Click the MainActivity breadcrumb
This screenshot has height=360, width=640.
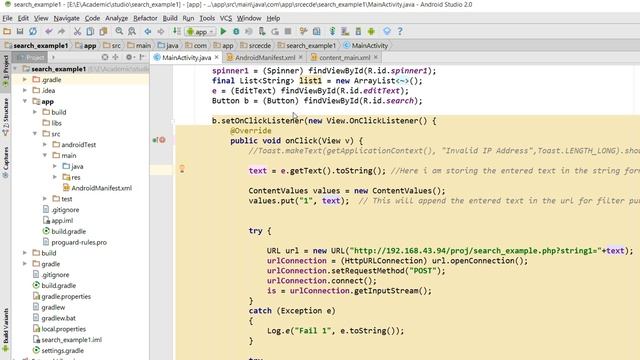coord(366,45)
